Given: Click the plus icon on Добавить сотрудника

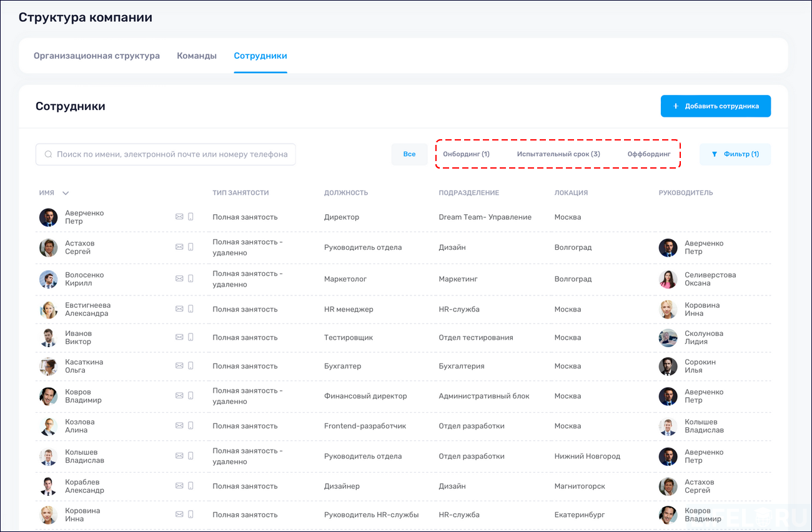Looking at the screenshot, I should (676, 106).
